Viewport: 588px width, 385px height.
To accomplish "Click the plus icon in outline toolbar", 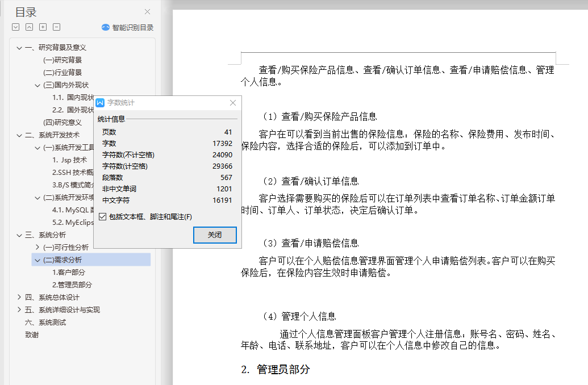I will pos(43,27).
